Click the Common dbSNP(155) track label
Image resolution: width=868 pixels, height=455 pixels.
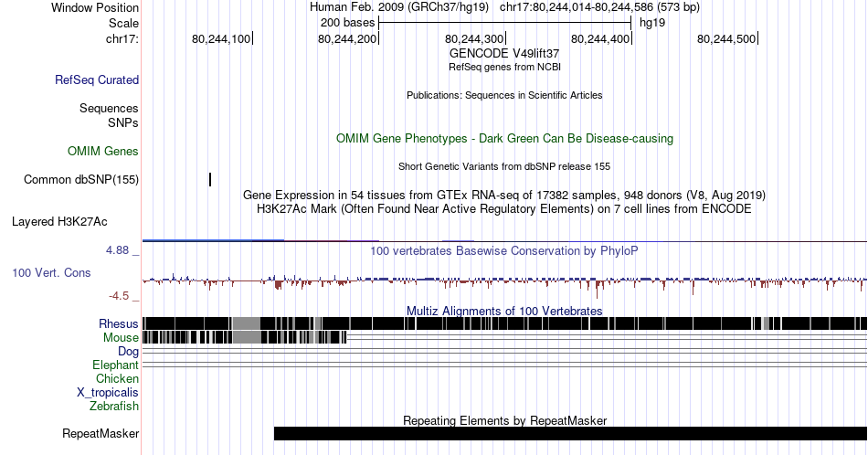[x=80, y=179]
